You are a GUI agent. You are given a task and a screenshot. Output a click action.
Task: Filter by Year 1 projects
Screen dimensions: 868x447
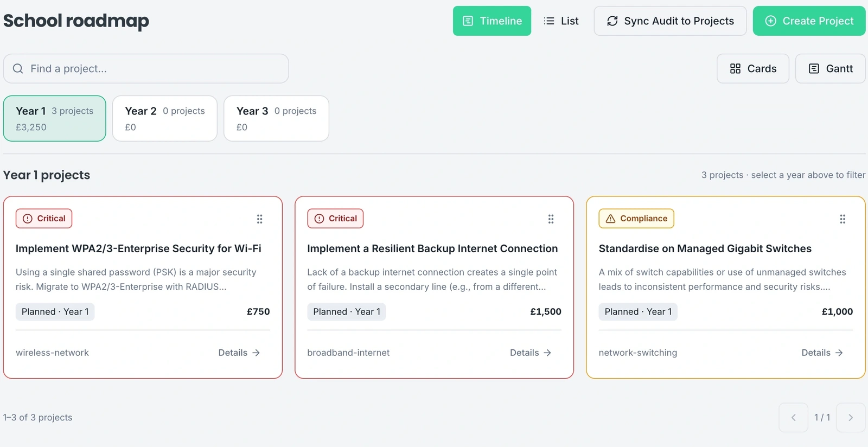click(x=55, y=119)
